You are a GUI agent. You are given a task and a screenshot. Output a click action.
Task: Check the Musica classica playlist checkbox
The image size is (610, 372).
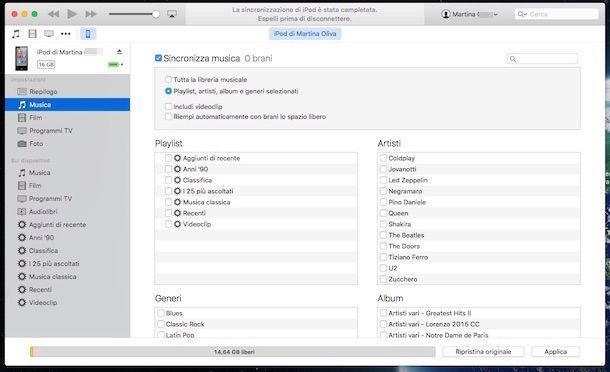pyautogui.click(x=168, y=202)
